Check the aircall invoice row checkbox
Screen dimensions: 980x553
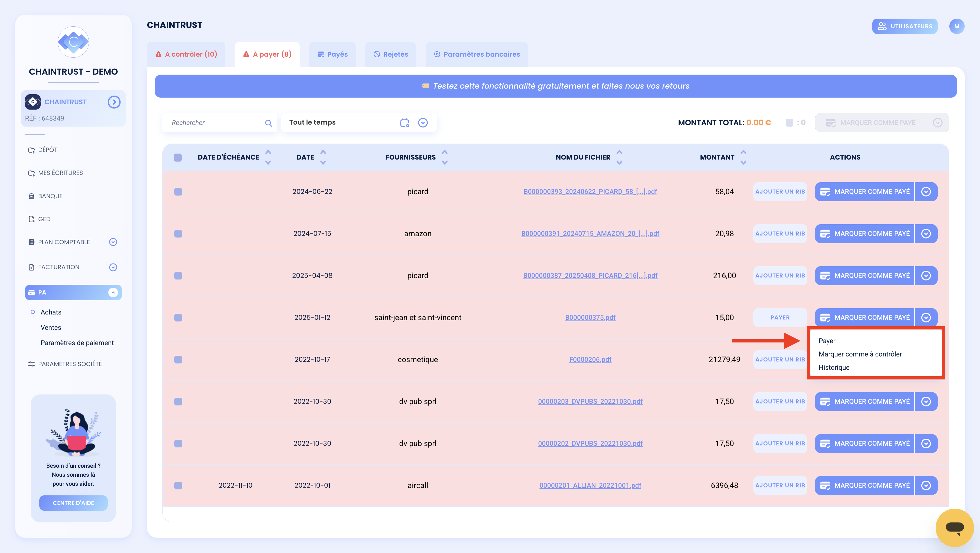pos(178,485)
